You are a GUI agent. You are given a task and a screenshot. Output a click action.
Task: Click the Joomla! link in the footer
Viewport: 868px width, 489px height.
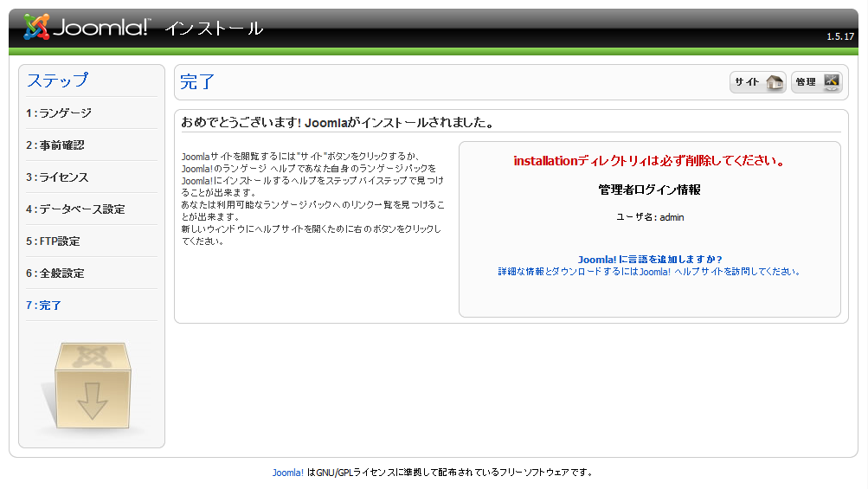288,473
